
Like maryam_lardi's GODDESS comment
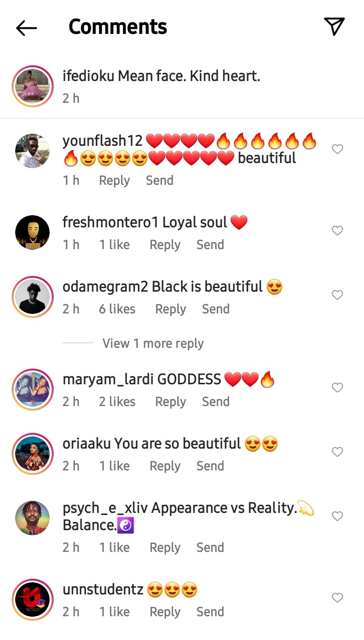pyautogui.click(x=337, y=387)
